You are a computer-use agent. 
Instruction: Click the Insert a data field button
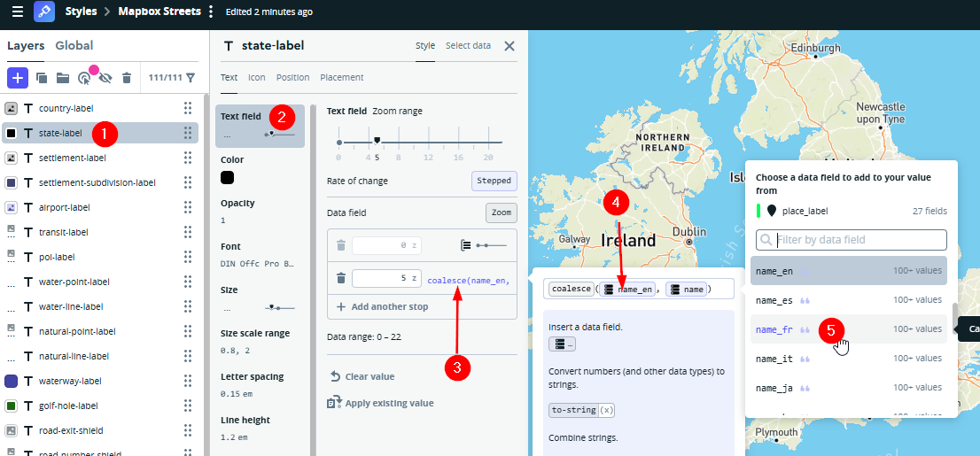(562, 344)
